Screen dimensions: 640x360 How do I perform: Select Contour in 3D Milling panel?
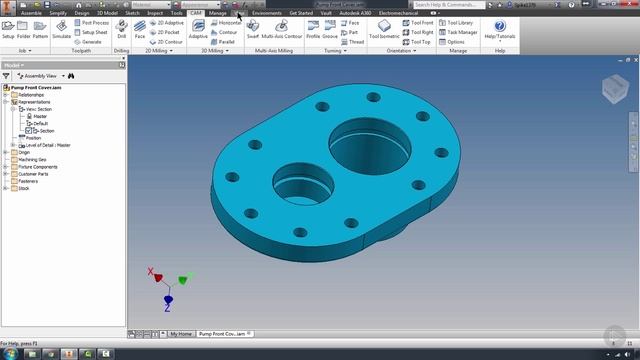pyautogui.click(x=224, y=32)
